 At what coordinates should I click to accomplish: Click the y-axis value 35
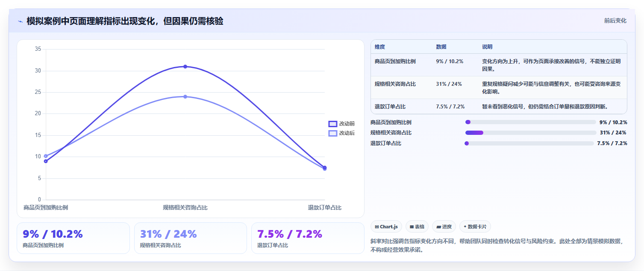point(38,49)
